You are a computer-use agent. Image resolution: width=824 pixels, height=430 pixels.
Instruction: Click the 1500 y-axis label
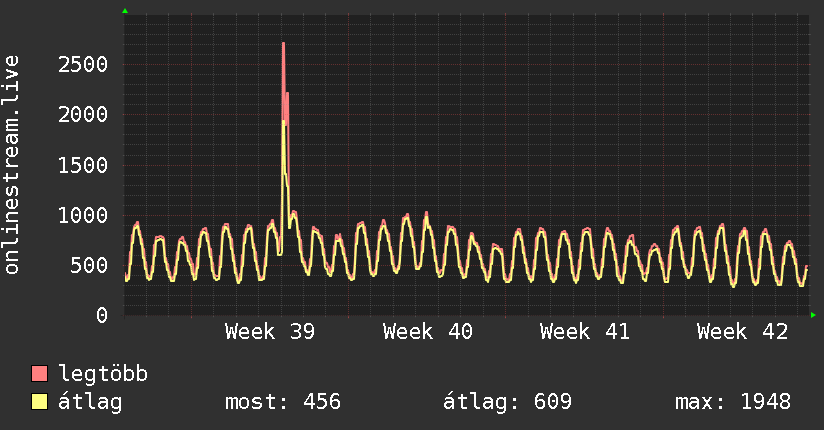[x=83, y=165]
